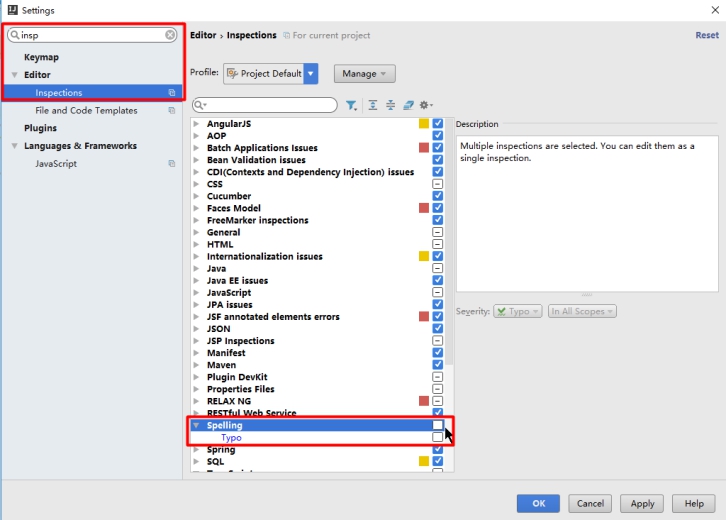Viewport: 726px width, 520px height.
Task: Click the inspections list vertical scrollbar
Action: pyautogui.click(x=449, y=241)
